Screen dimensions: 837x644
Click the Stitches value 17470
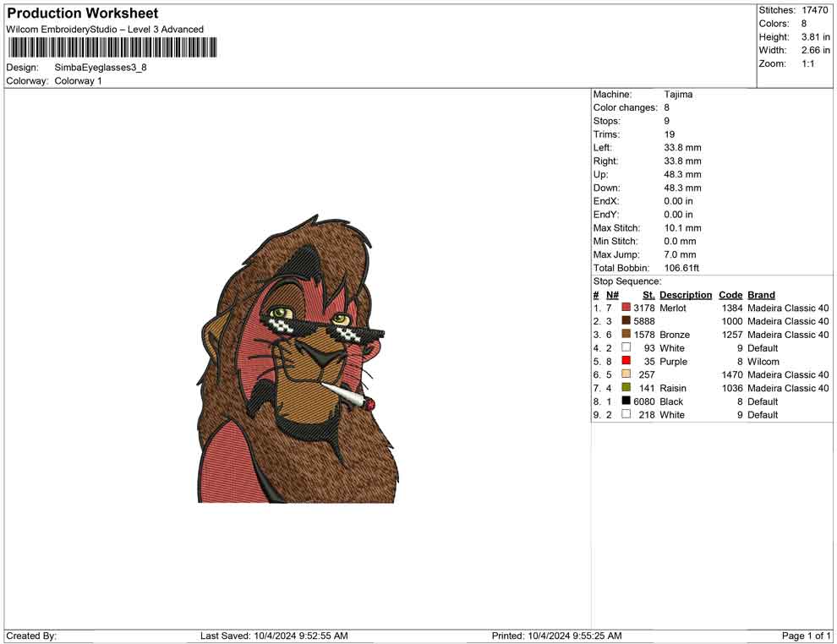tap(814, 10)
